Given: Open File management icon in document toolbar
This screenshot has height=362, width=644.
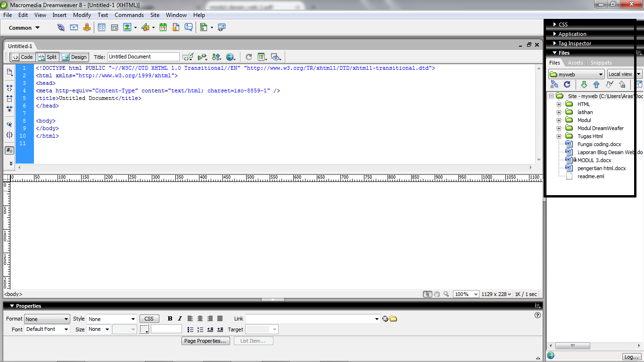Looking at the screenshot, I should coord(216,57).
